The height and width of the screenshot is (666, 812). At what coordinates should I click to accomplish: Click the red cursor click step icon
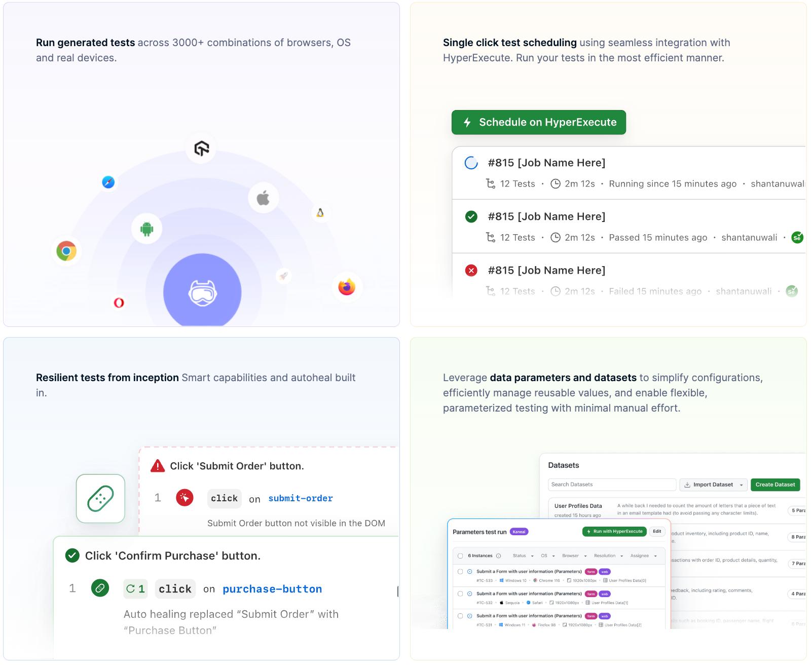pos(184,498)
